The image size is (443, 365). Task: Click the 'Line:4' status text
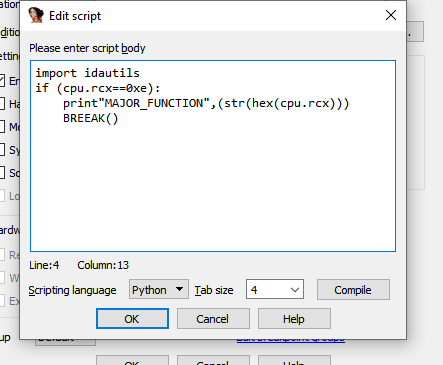44,265
